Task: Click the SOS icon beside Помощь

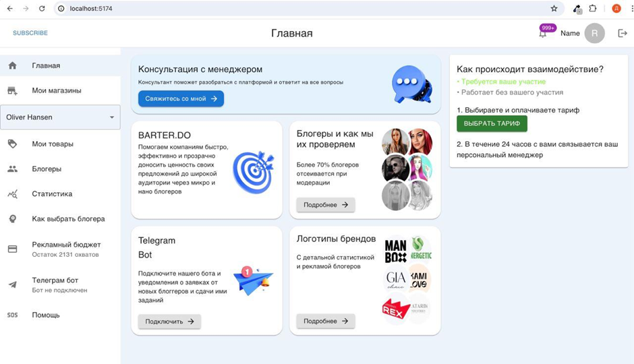Action: click(13, 315)
